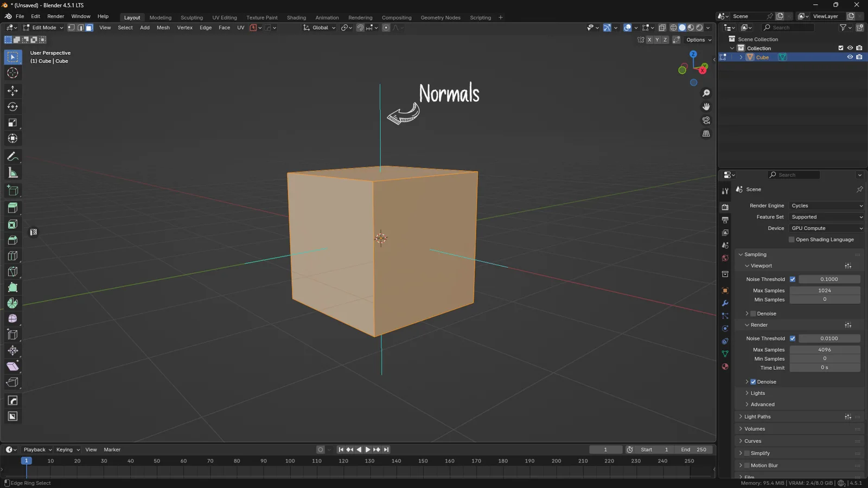
Task: Open the Material properties tab
Action: click(x=725, y=367)
